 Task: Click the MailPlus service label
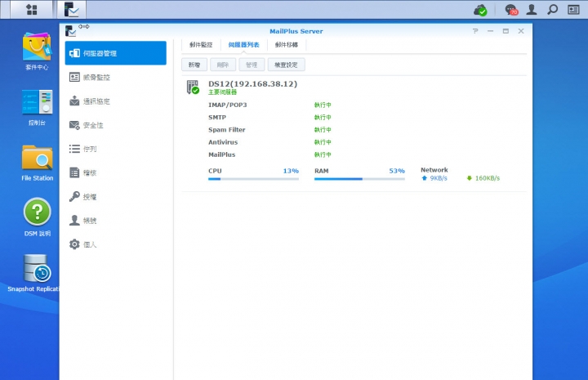[x=221, y=154]
